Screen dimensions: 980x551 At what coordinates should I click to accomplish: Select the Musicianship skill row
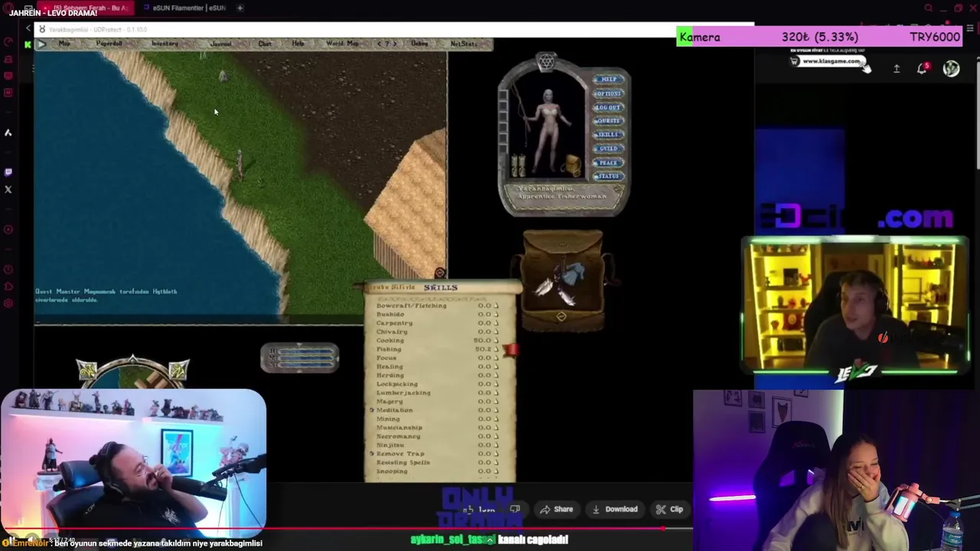pyautogui.click(x=436, y=428)
